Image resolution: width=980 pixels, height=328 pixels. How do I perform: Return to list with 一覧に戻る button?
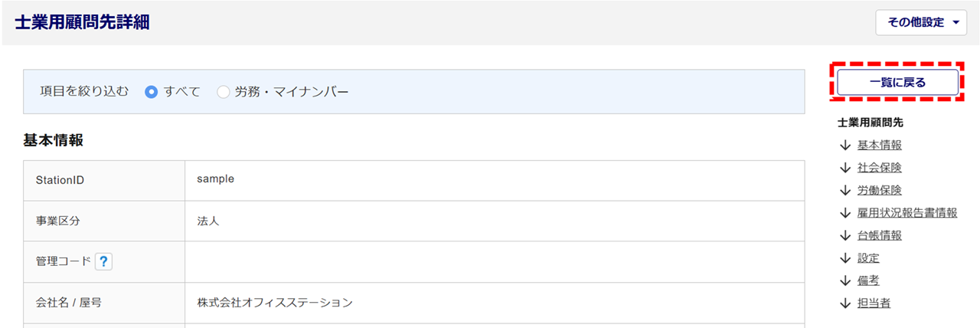click(897, 83)
